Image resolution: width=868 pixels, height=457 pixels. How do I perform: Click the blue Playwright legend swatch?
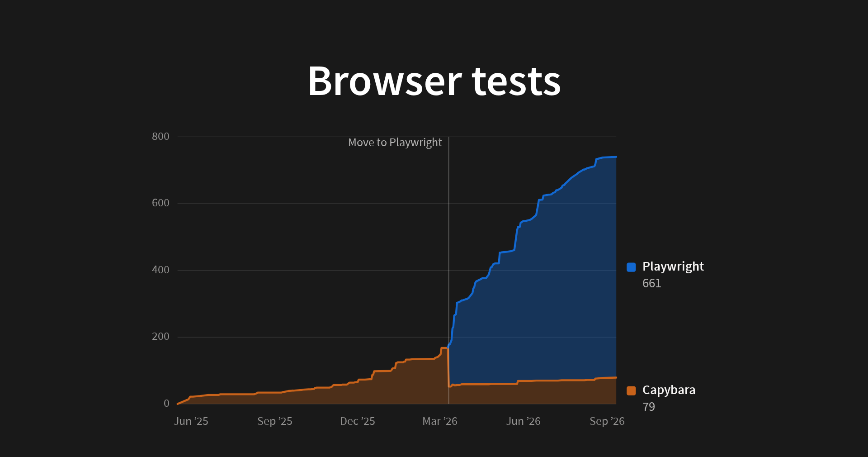pyautogui.click(x=631, y=267)
